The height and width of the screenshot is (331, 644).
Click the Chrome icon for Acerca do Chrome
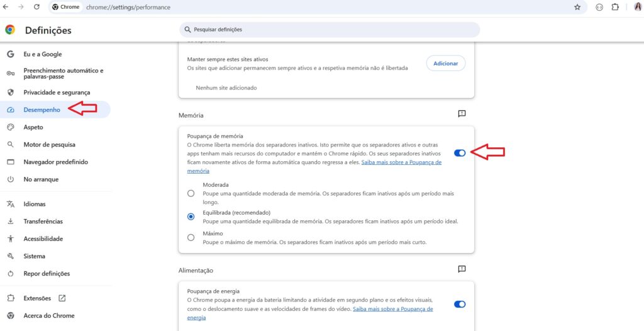[x=11, y=316]
